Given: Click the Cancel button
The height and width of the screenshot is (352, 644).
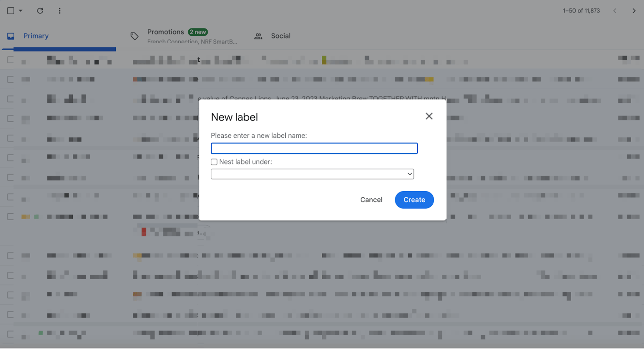Looking at the screenshot, I should click(371, 200).
